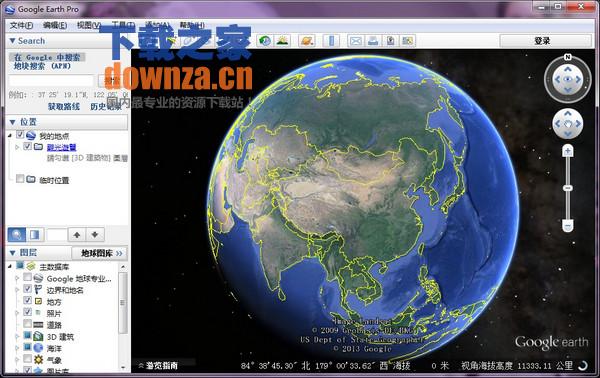Click the view in Google Maps icon
This screenshot has height=378, width=600.
(x=408, y=41)
